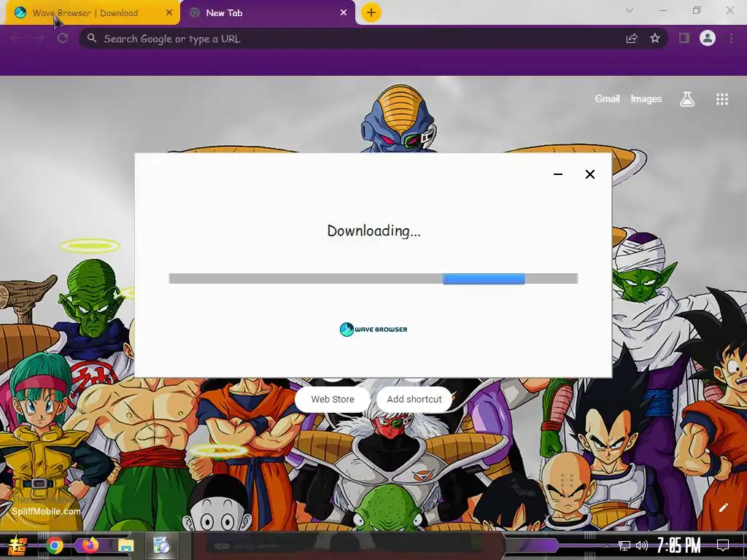
Task: Open the profile avatar menu
Action: tap(708, 38)
